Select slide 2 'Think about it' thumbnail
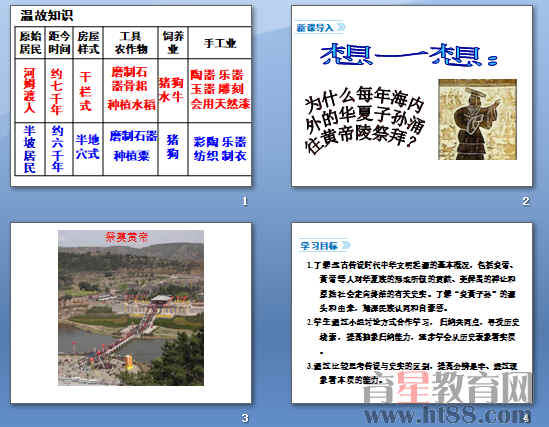The width and height of the screenshot is (549, 427). coord(412,96)
